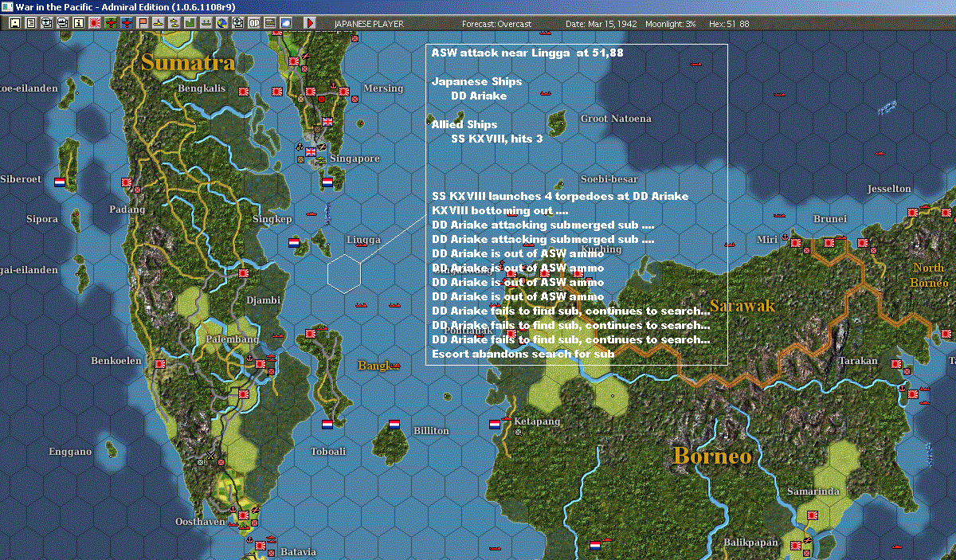Select the Dutch flag near Singkep
This screenshot has height=560, width=956.
[293, 242]
